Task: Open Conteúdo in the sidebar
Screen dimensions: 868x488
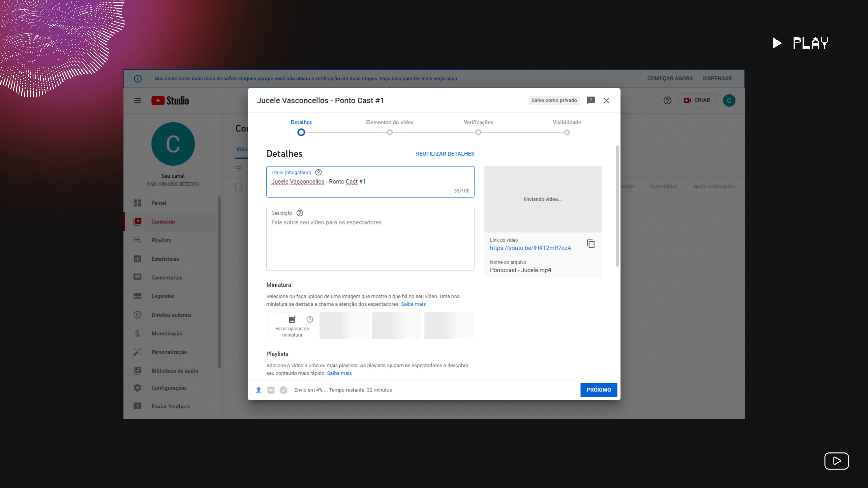Action: [x=170, y=222]
